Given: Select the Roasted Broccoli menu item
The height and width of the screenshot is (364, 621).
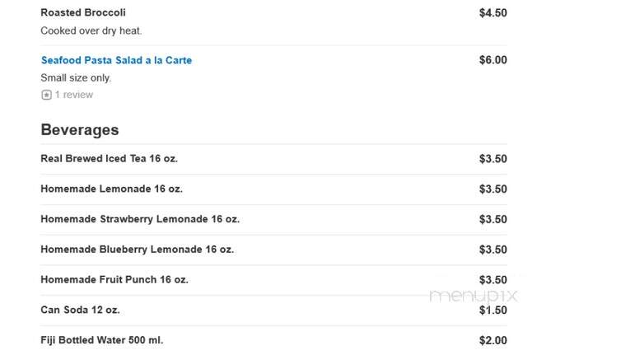Looking at the screenshot, I should [x=83, y=12].
